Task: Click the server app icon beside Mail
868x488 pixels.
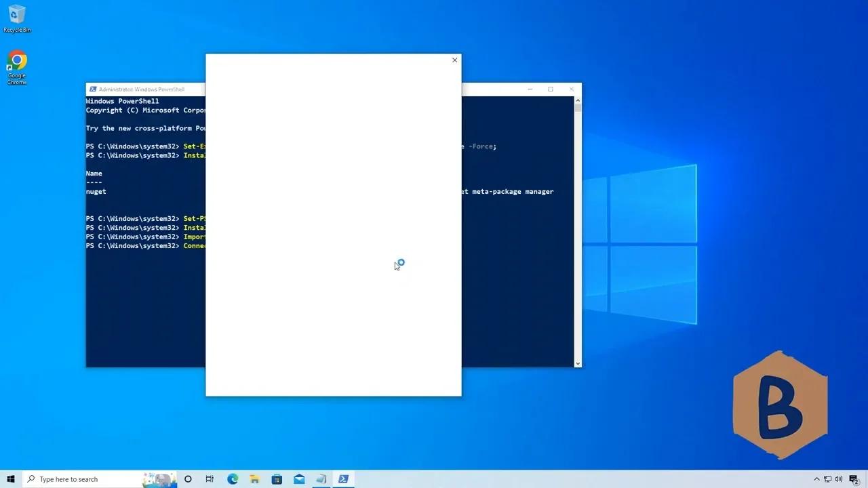Action: click(x=321, y=479)
